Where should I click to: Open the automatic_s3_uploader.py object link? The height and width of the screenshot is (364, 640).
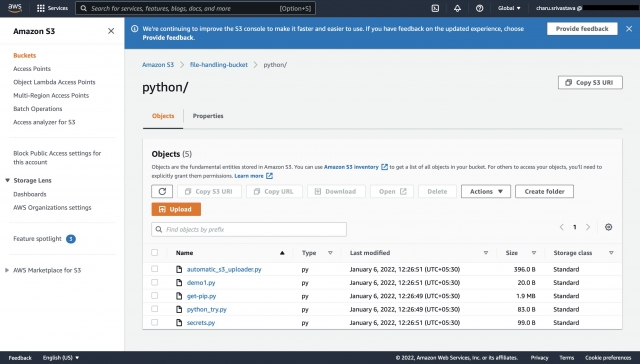click(x=224, y=269)
